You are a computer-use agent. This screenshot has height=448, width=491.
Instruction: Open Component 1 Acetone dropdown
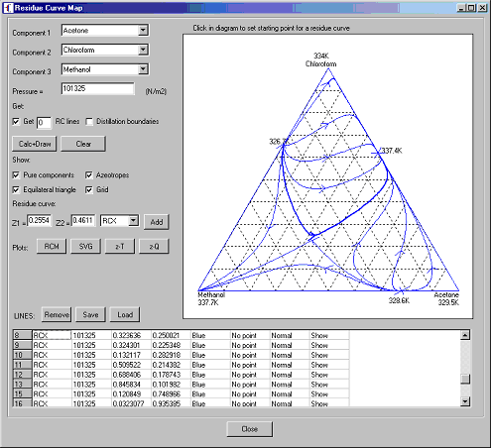pos(143,31)
